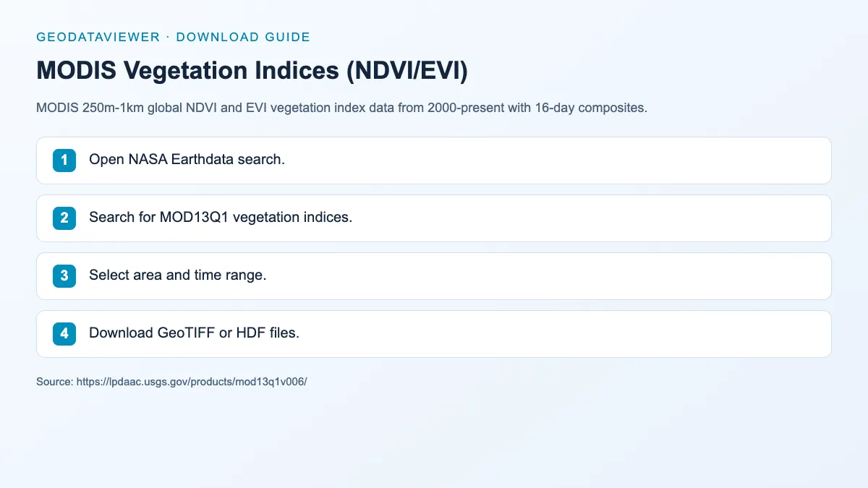Viewport: 868px width, 488px height.
Task: Click the "MODIS Vegetation Indices (NDVI/EVI)" heading
Action: click(x=252, y=70)
